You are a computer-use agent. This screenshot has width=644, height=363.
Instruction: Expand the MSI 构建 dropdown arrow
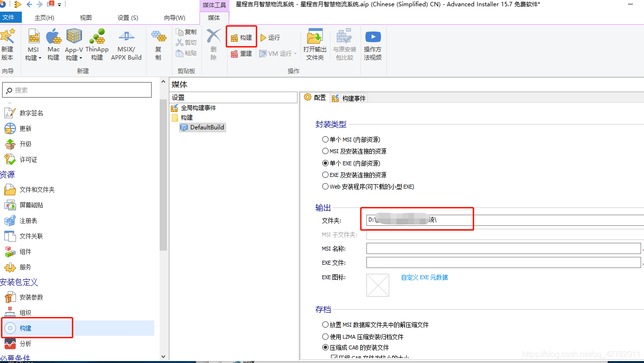40,58
